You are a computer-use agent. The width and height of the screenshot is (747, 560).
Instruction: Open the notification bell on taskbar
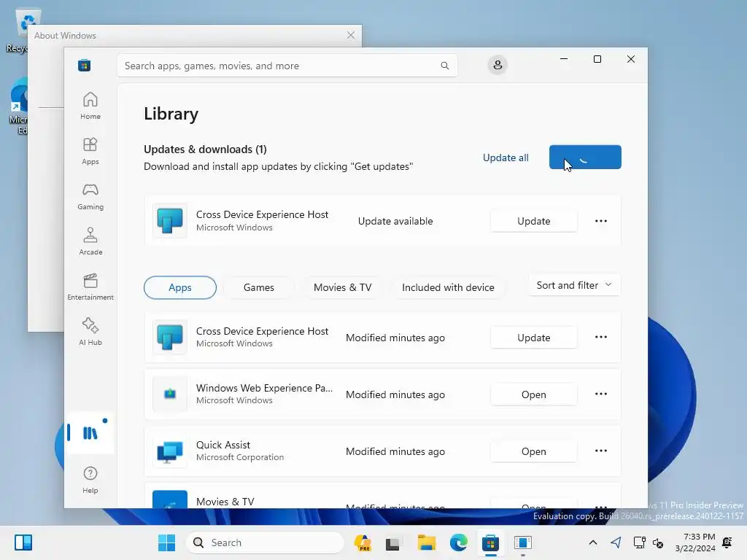[x=727, y=542]
